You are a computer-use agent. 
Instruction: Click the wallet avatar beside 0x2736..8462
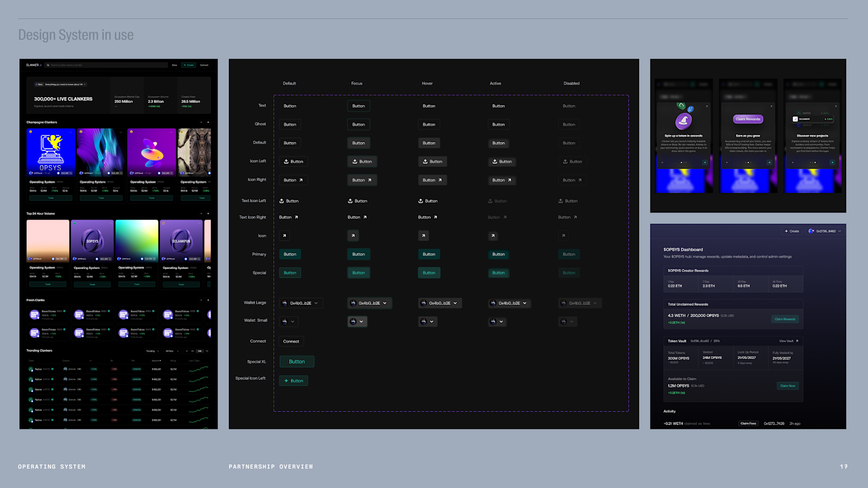tap(812, 231)
